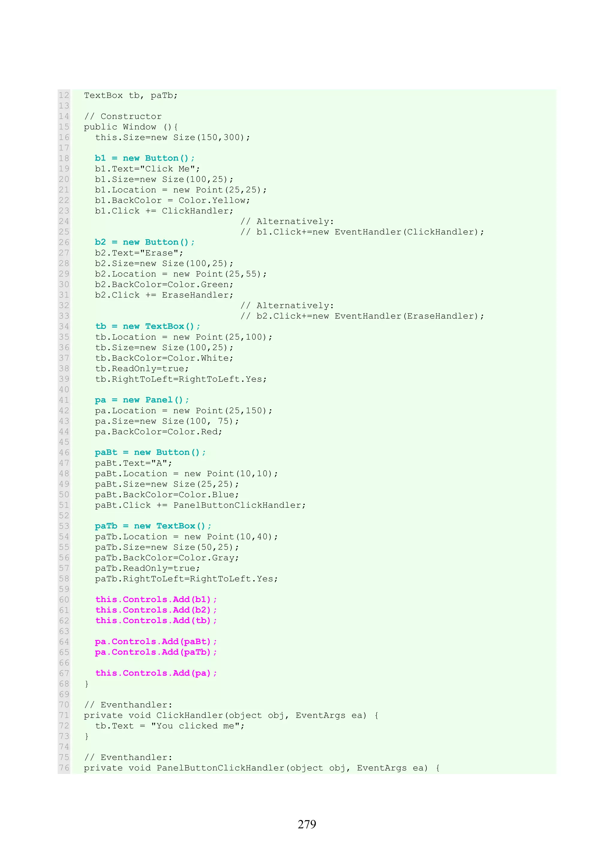Click the 'b1.Click += ClickHandler;' line
614x868 pixels.
point(164,211)
